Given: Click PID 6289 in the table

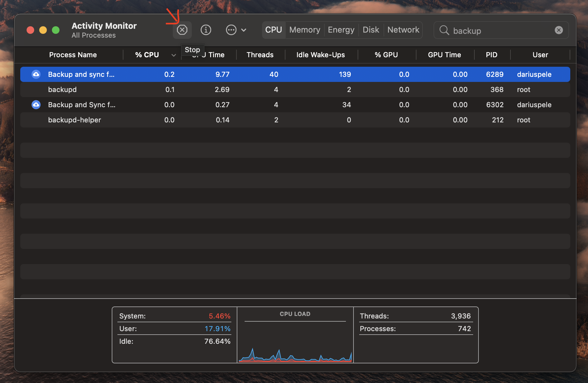Looking at the screenshot, I should (495, 74).
